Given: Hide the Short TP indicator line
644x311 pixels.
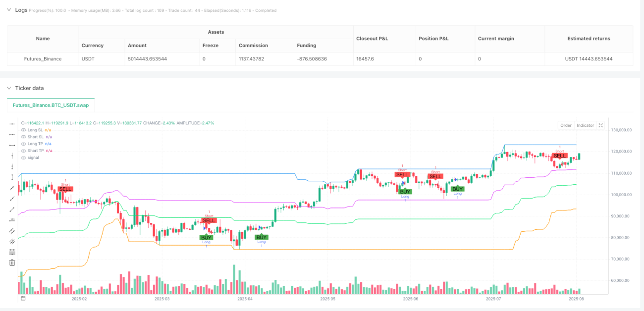Looking at the screenshot, I should [23, 151].
